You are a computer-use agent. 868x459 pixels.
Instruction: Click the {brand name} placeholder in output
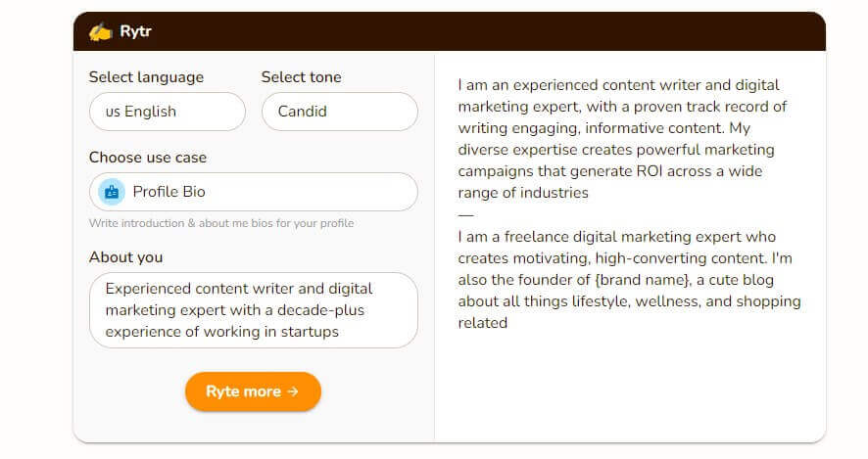pyautogui.click(x=643, y=280)
